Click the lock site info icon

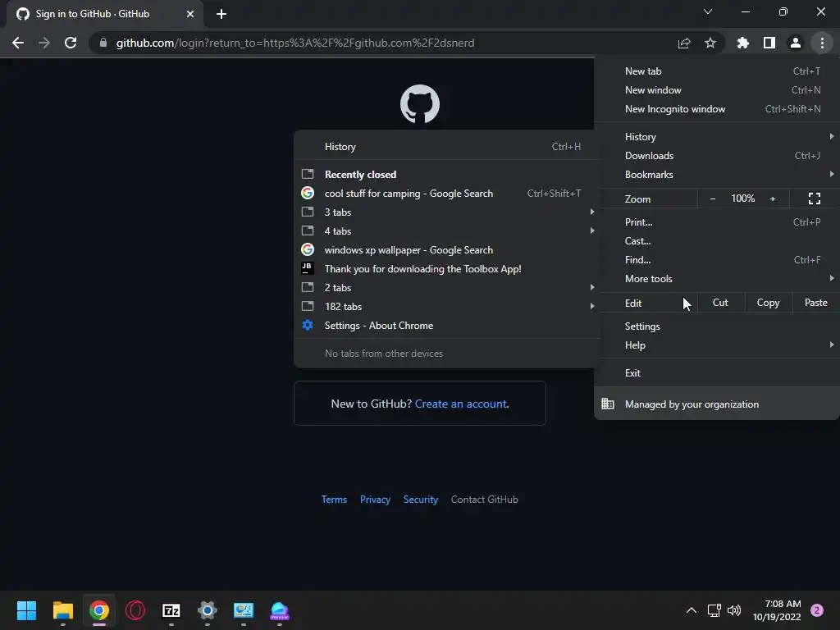(x=103, y=43)
